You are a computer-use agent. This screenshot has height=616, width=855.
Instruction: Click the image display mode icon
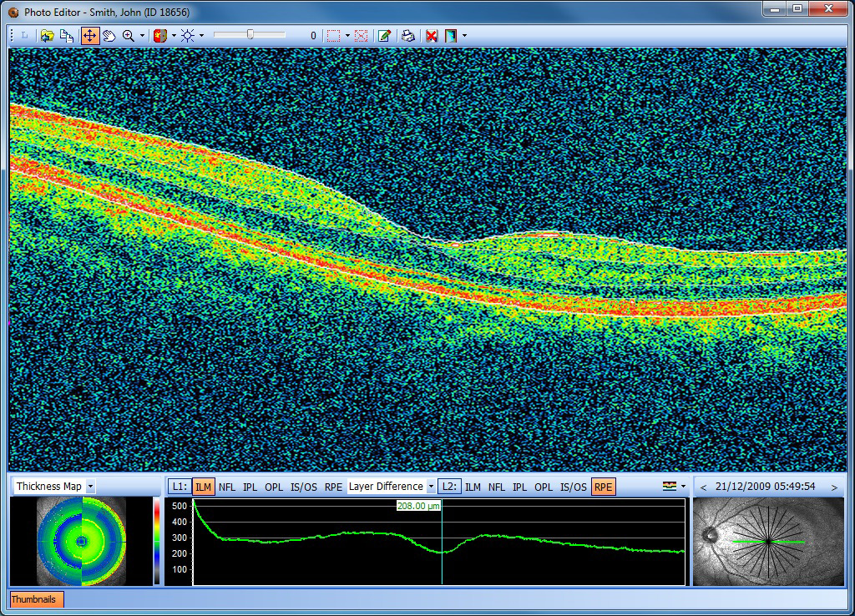point(451,36)
